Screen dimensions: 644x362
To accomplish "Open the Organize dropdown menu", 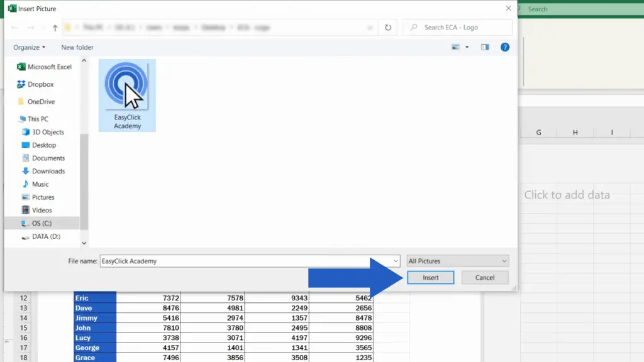I will point(29,47).
